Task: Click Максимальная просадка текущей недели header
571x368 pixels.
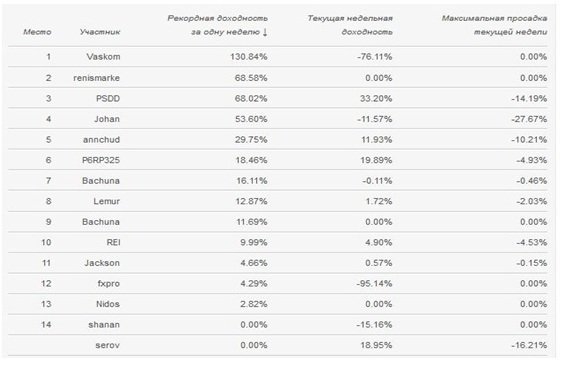Action: [x=494, y=25]
